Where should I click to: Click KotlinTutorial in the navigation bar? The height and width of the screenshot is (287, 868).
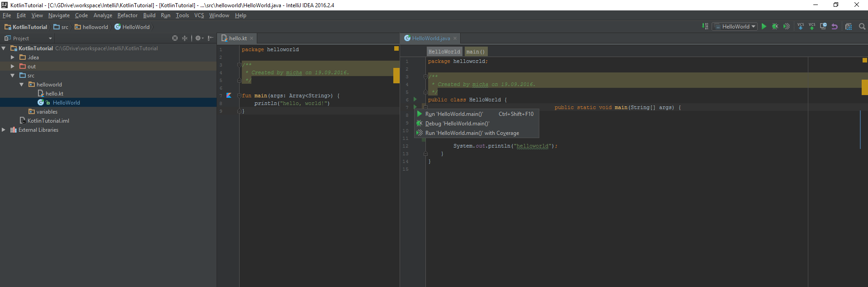pos(26,27)
